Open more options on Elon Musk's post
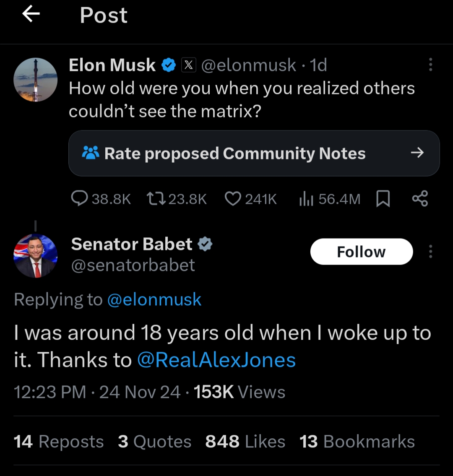 (x=430, y=65)
